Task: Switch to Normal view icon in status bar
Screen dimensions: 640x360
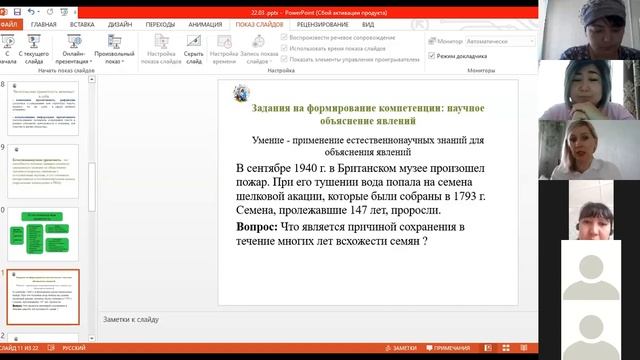Action: (x=488, y=348)
